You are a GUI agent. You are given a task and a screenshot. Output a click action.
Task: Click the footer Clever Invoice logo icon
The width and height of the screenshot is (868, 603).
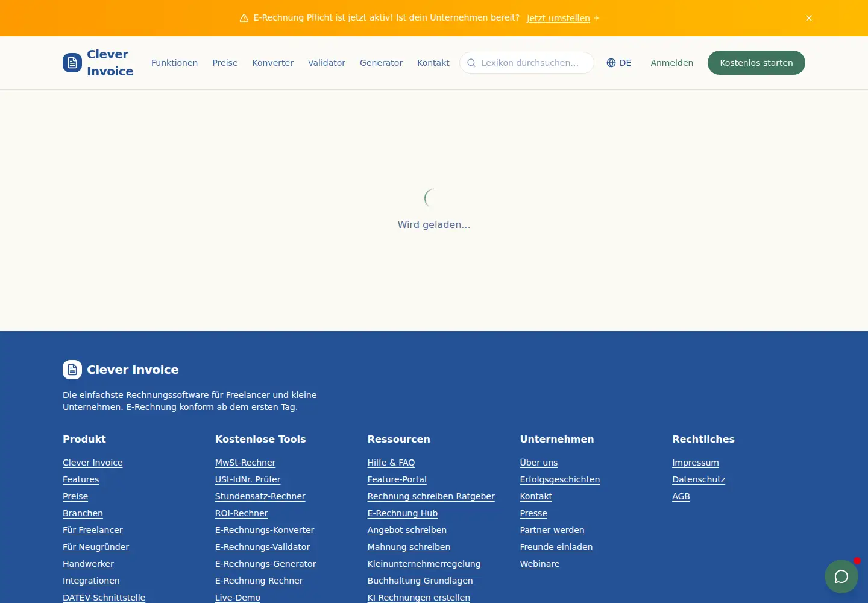pos(72,370)
